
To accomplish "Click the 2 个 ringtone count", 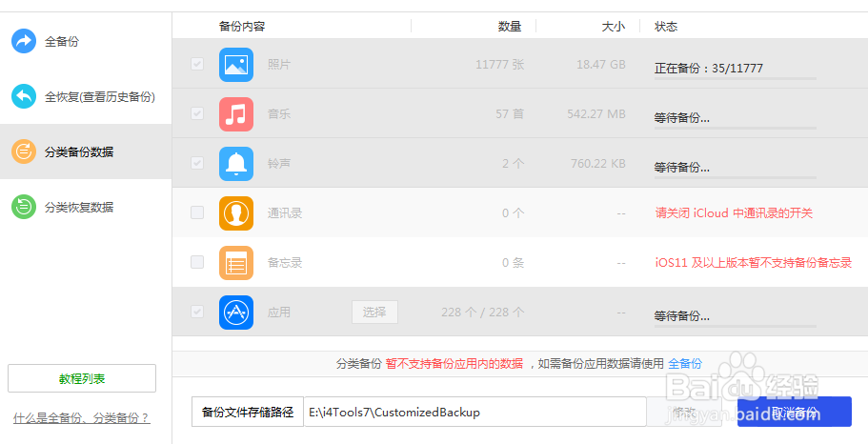I will coord(514,164).
